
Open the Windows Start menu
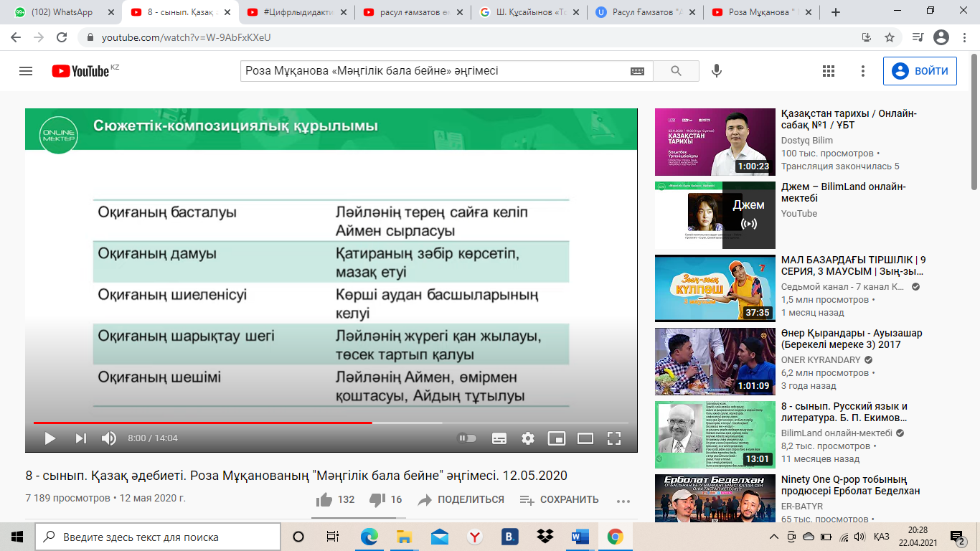tap(17, 537)
